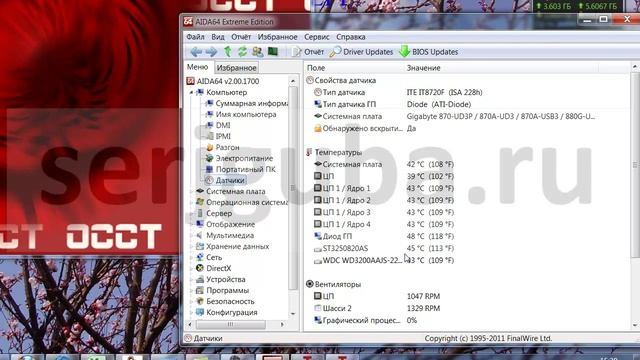Open the Избранное menu in menu bar

pos(277,37)
